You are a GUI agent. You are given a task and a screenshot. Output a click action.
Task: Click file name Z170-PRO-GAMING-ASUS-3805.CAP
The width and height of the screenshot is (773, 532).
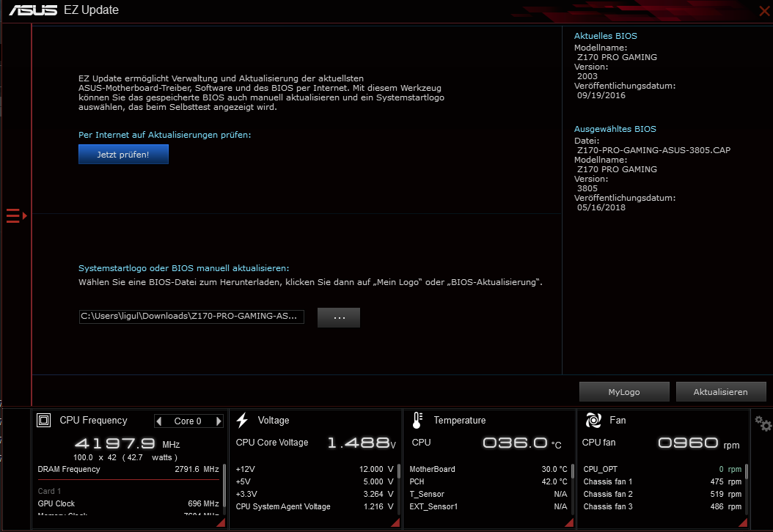(x=653, y=150)
